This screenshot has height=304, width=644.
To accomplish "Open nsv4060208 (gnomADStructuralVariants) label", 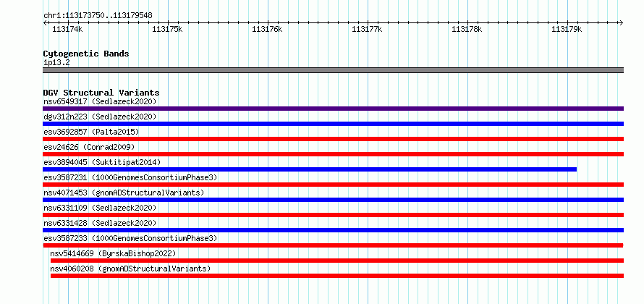I will pos(130,269).
